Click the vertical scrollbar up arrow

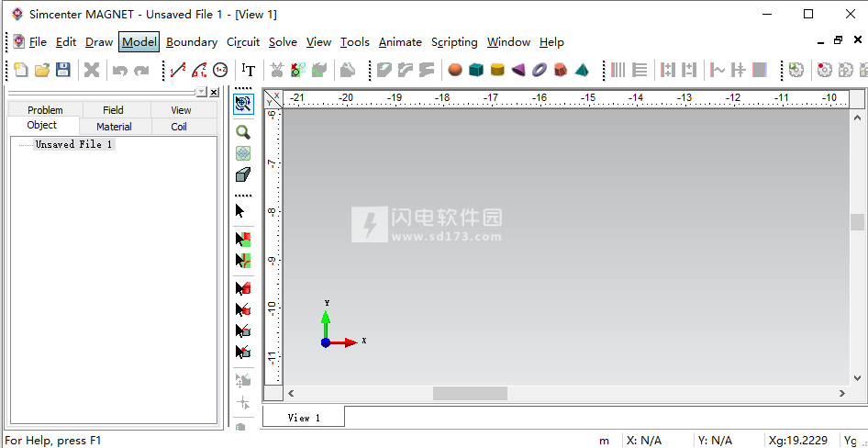click(857, 118)
